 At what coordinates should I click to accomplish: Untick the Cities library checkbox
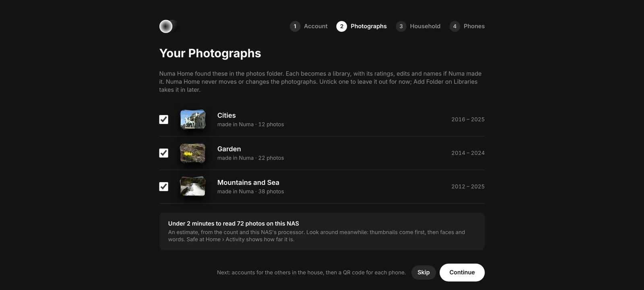(x=163, y=119)
